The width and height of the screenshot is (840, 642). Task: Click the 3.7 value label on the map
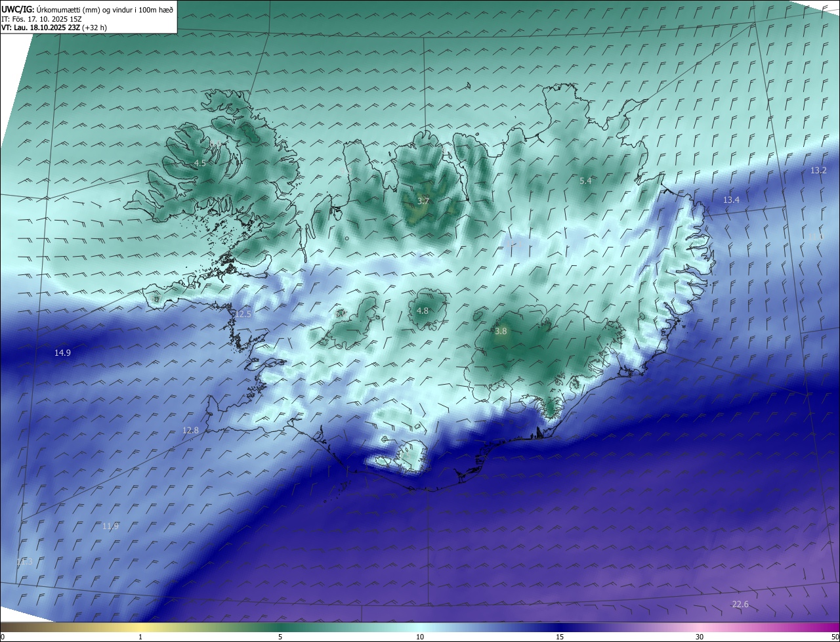[423, 202]
